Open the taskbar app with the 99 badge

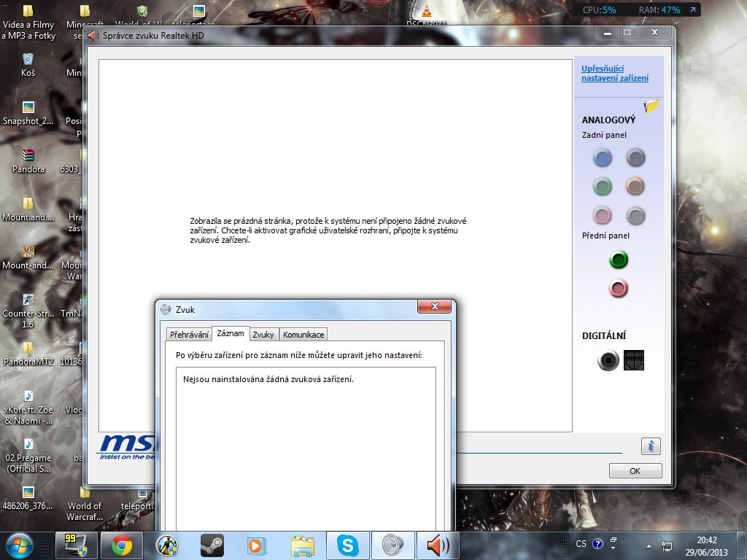(76, 545)
